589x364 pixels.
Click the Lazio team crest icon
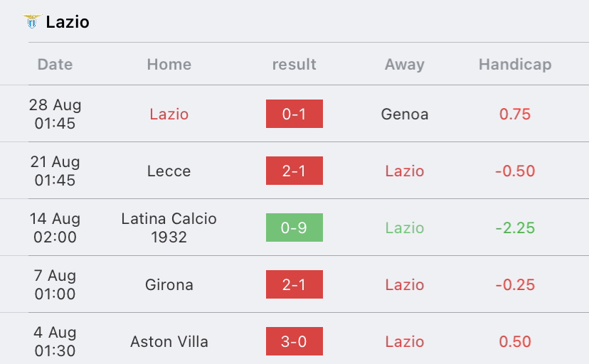coord(32,22)
